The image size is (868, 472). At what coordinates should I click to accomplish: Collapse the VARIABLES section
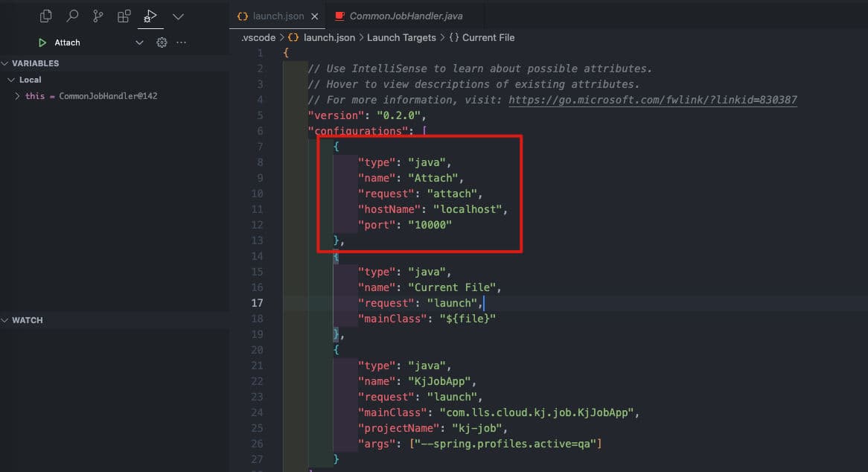point(6,63)
